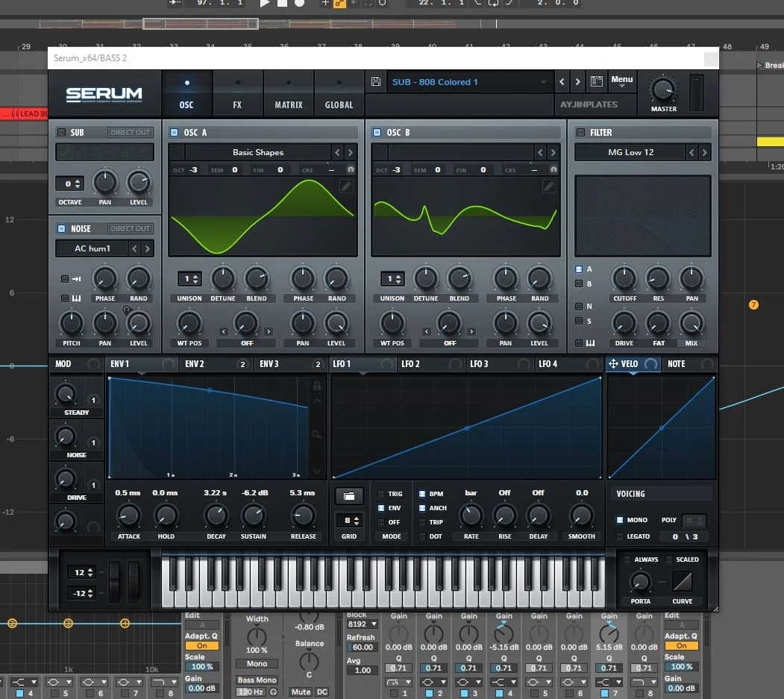Open the preset name dropdown
The width and height of the screenshot is (784, 699).
[x=468, y=82]
